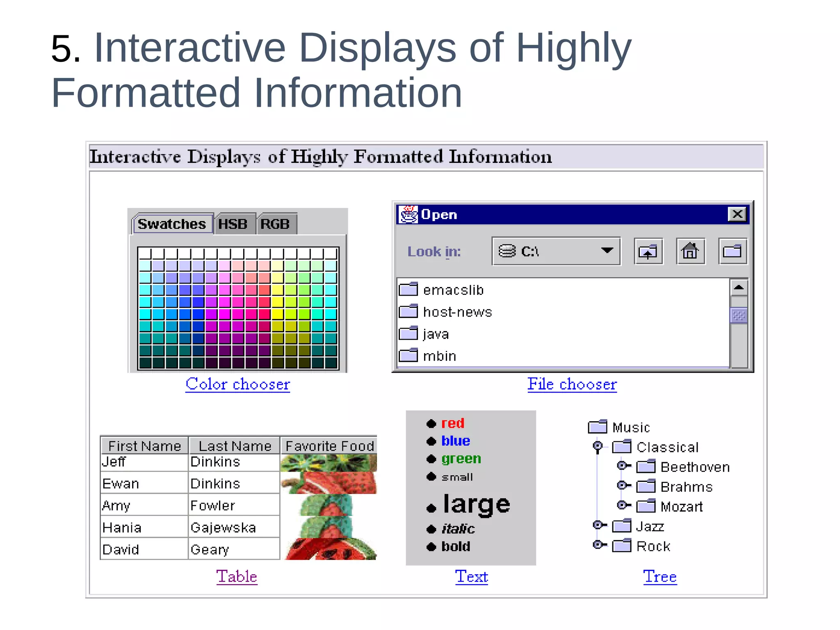
Task: Open the Look in C:\ dropdown
Action: click(x=607, y=251)
